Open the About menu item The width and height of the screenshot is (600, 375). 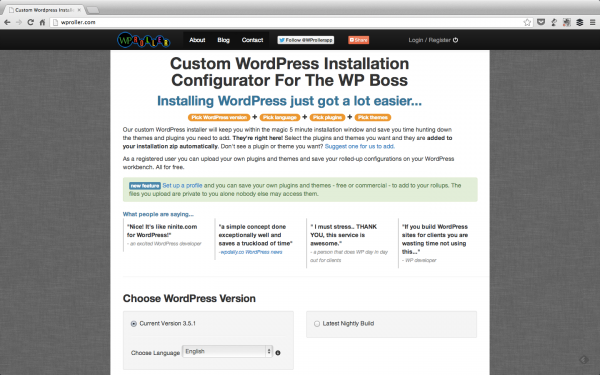tap(197, 40)
